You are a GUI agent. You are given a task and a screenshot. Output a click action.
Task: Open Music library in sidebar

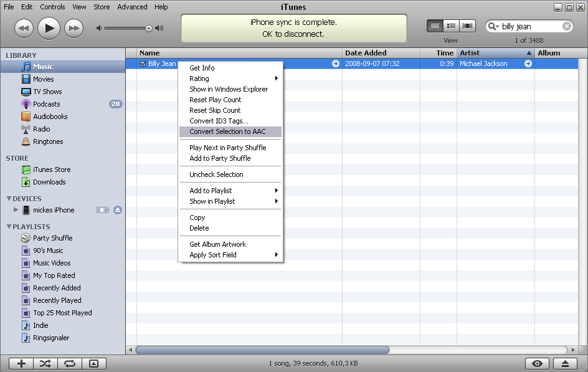click(x=63, y=67)
